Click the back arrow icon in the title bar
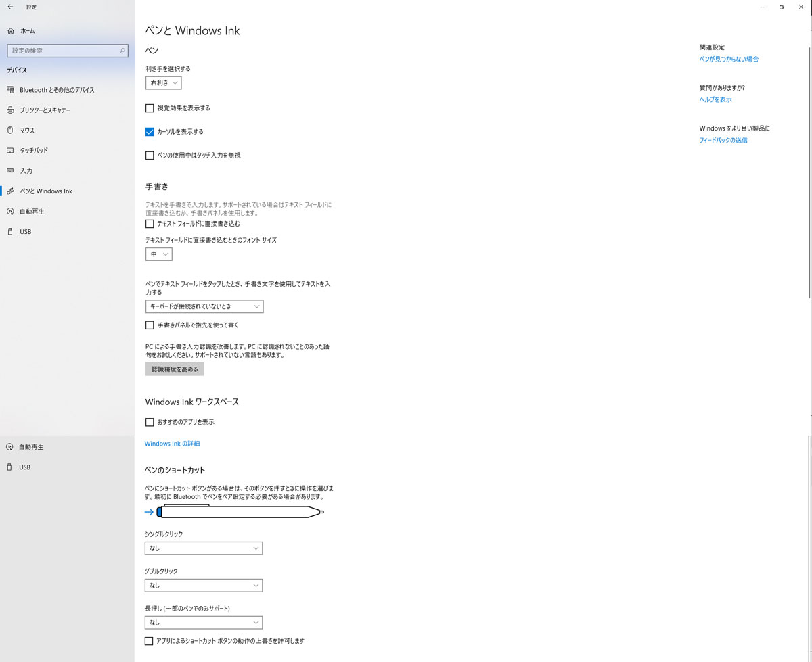This screenshot has width=812, height=662. (10, 7)
